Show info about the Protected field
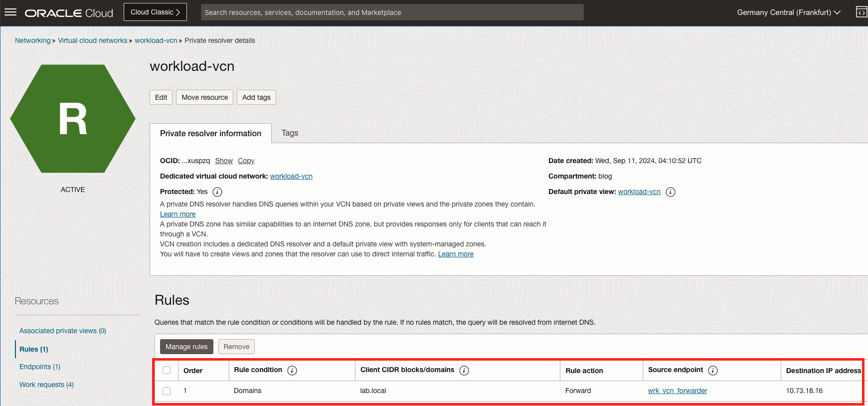The image size is (868, 406). click(x=217, y=192)
